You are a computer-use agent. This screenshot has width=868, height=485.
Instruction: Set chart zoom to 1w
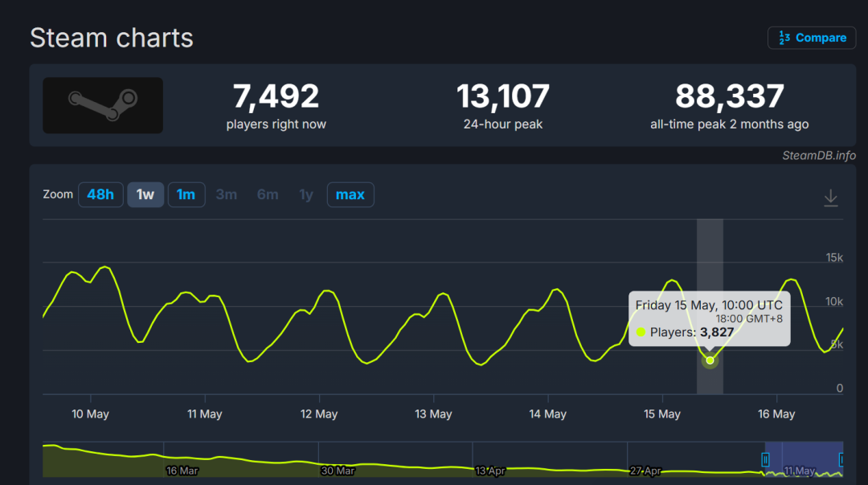click(x=145, y=194)
